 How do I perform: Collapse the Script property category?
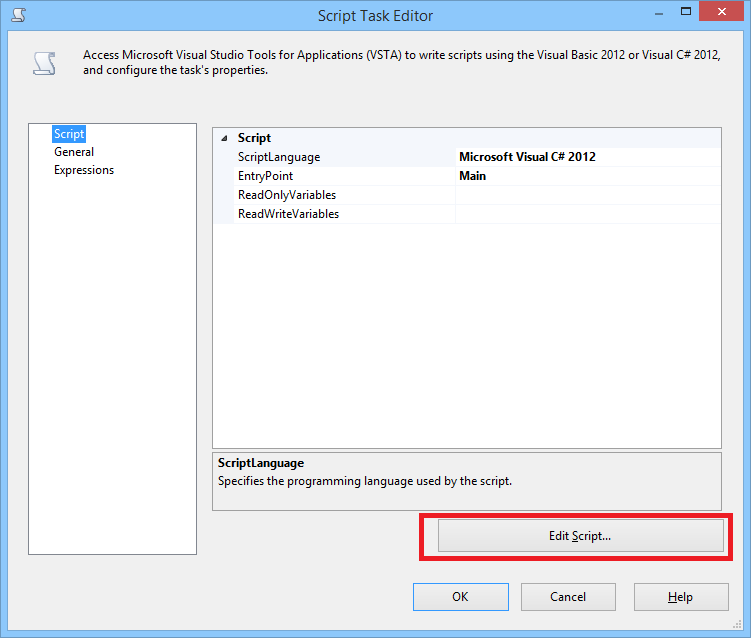click(224, 138)
